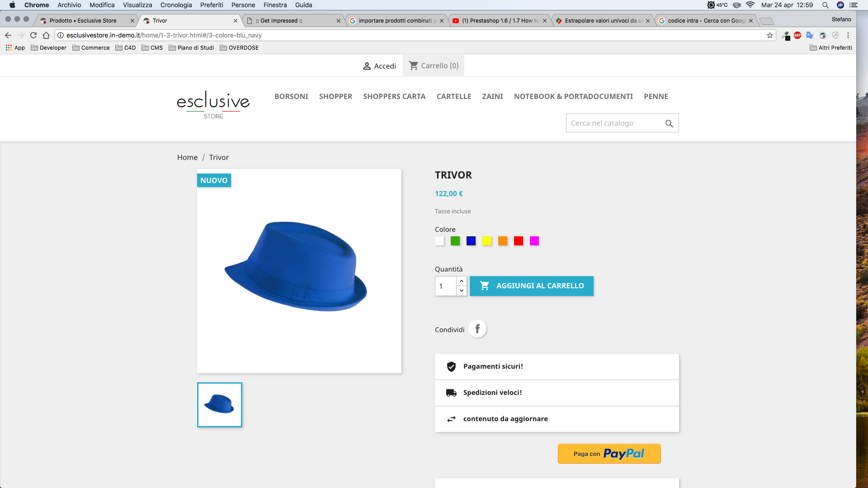Increase quantity with the up arrow
Viewport: 868px width, 488px height.
[x=462, y=281]
